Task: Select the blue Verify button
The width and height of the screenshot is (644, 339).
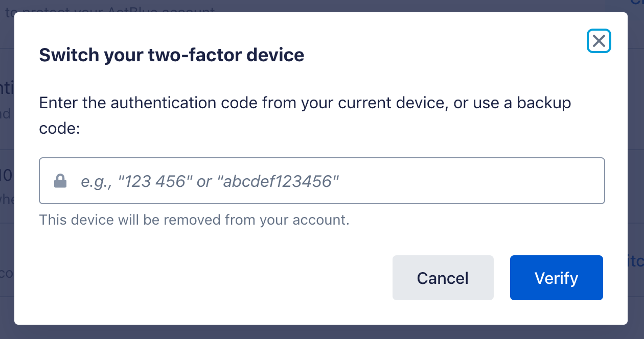Action: click(556, 278)
